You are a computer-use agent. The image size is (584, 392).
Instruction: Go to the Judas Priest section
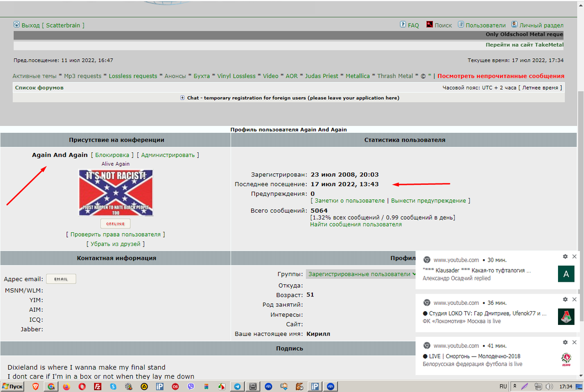click(322, 76)
